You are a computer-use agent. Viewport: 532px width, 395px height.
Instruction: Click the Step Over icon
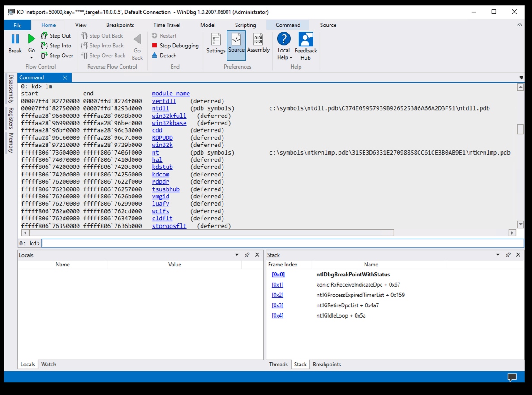tap(44, 56)
